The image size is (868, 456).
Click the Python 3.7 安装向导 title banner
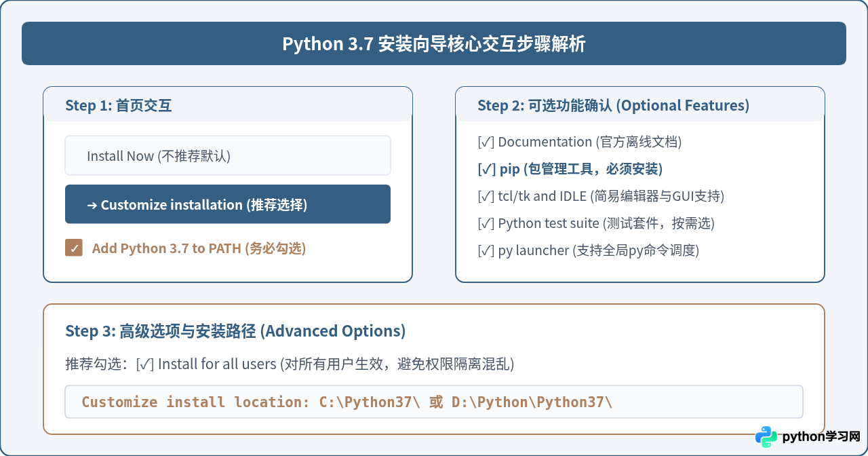click(x=434, y=43)
